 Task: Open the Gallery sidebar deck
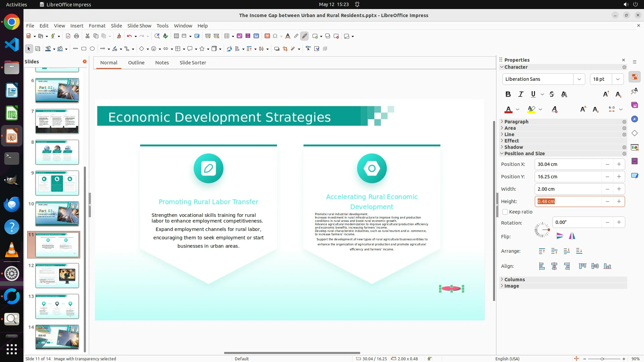[x=634, y=105]
